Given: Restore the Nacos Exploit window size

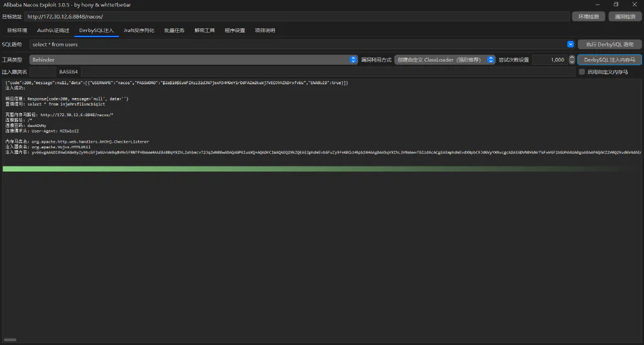Looking at the screenshot, I should pyautogui.click(x=616, y=4).
